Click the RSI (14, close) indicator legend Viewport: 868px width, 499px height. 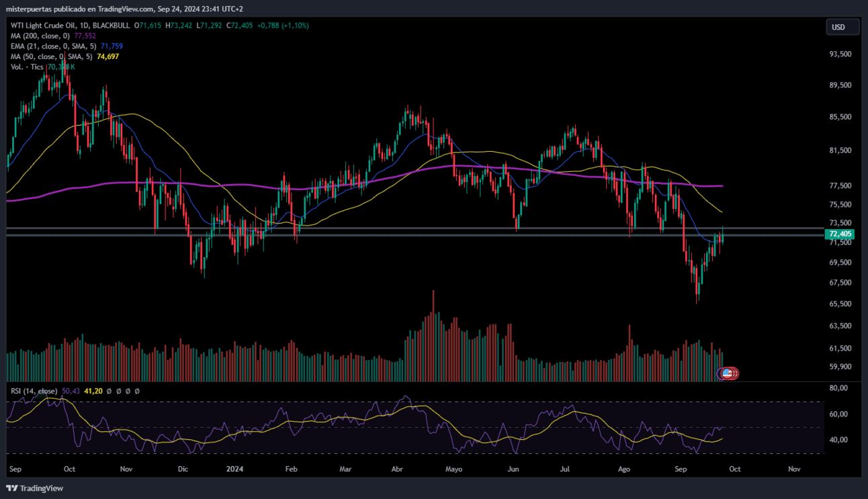[34, 391]
